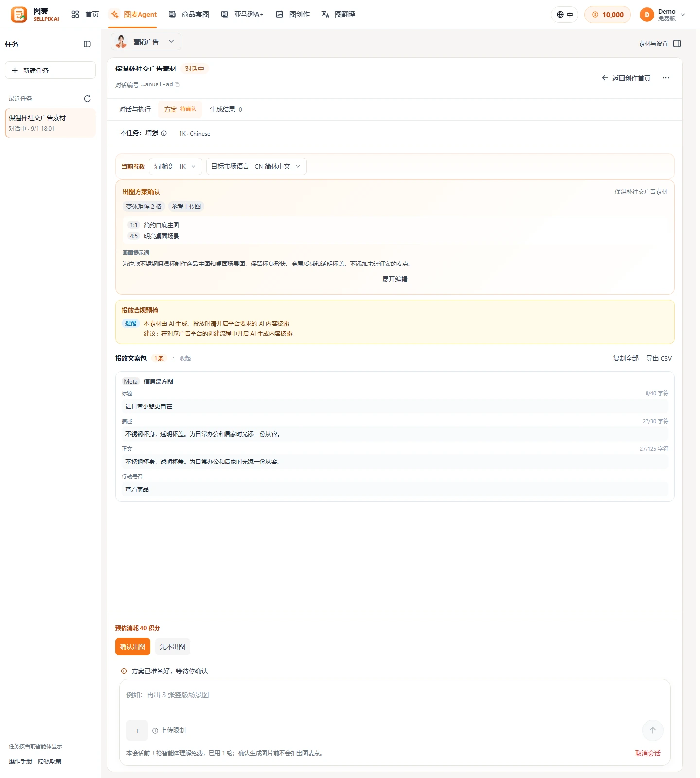Collapse the 任务 sidebar panel icon
Screen dimensions: 700x778
tap(87, 44)
